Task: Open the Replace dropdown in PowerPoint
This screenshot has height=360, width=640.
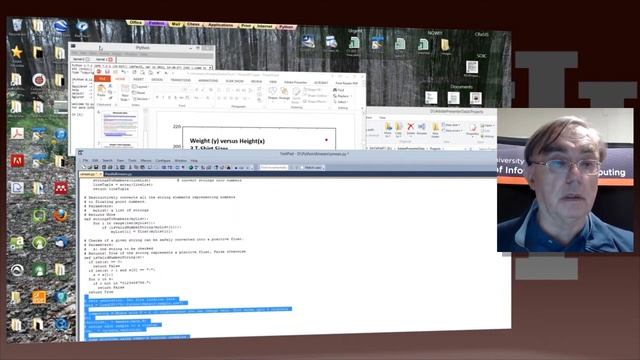Action: (x=342, y=96)
